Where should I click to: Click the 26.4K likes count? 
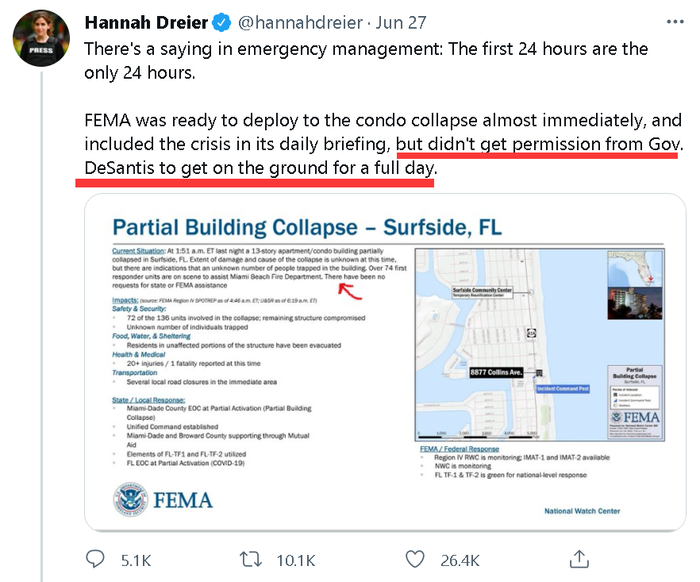(460, 560)
